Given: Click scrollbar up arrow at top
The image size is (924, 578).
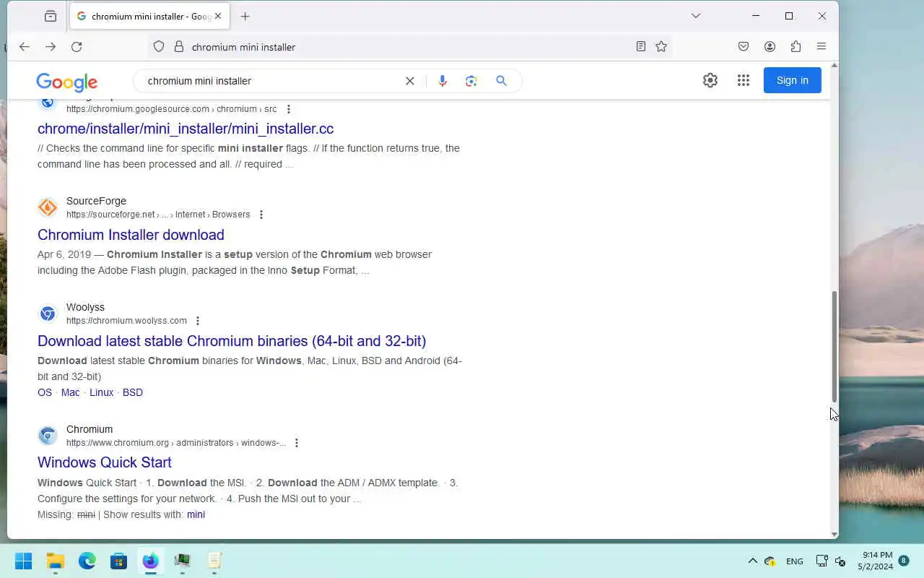Looking at the screenshot, I should (x=834, y=66).
